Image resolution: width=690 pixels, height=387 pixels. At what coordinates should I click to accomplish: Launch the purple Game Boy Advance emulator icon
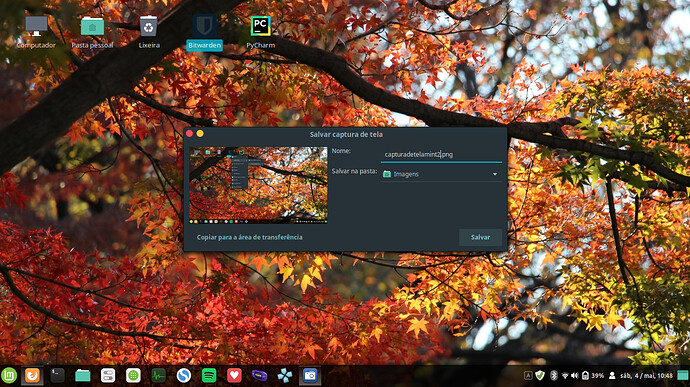click(x=260, y=376)
